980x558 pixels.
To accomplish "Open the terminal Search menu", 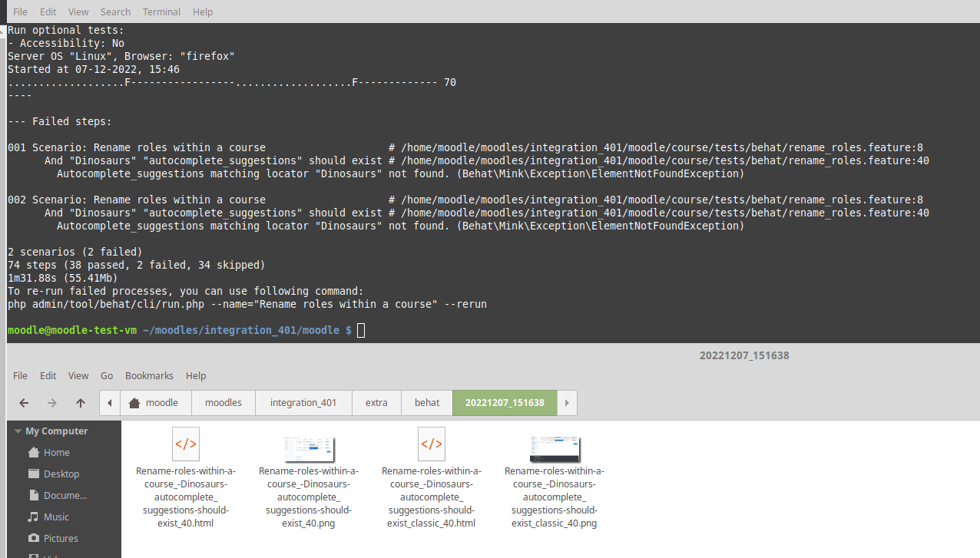I will pyautogui.click(x=115, y=12).
